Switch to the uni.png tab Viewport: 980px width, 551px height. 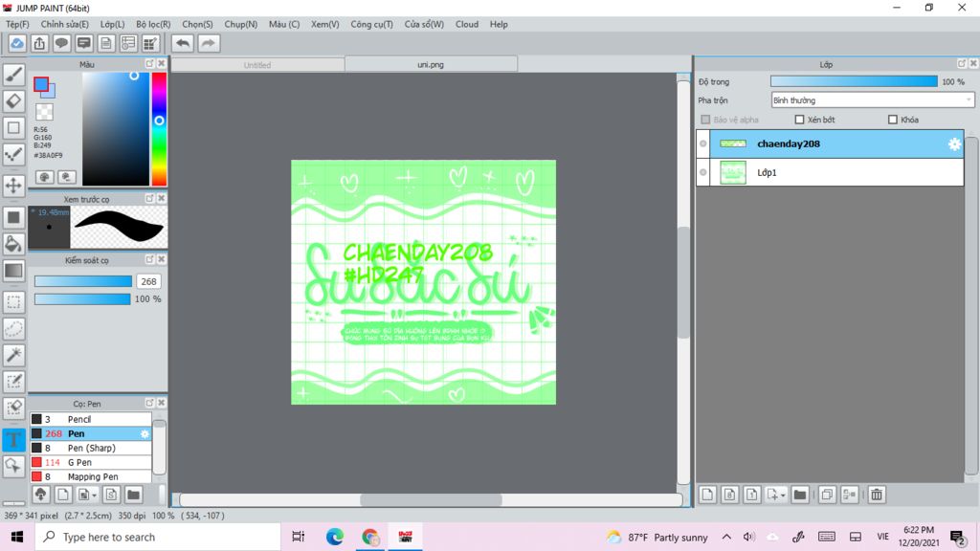[x=431, y=64]
